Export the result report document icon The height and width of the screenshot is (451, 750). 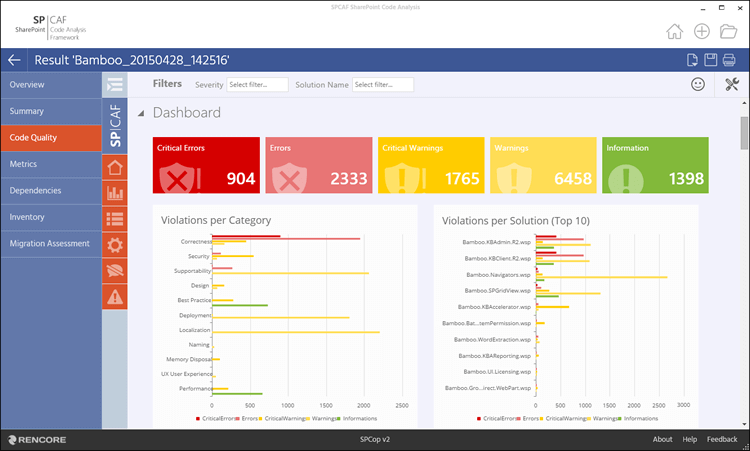tap(692, 60)
